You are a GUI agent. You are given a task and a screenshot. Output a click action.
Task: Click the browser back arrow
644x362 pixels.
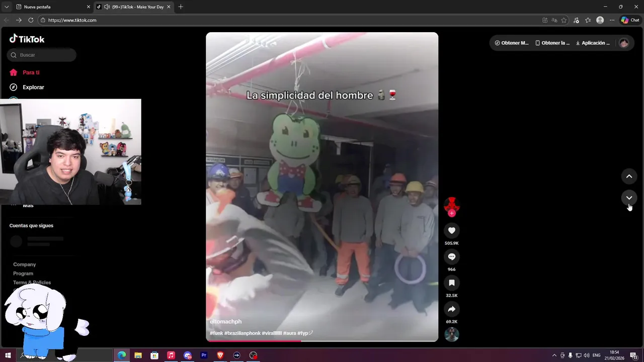(7, 20)
